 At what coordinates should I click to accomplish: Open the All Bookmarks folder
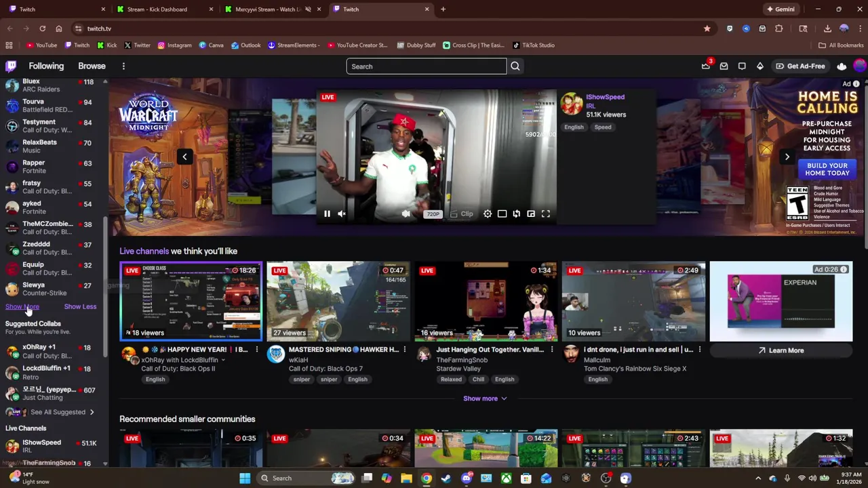841,45
